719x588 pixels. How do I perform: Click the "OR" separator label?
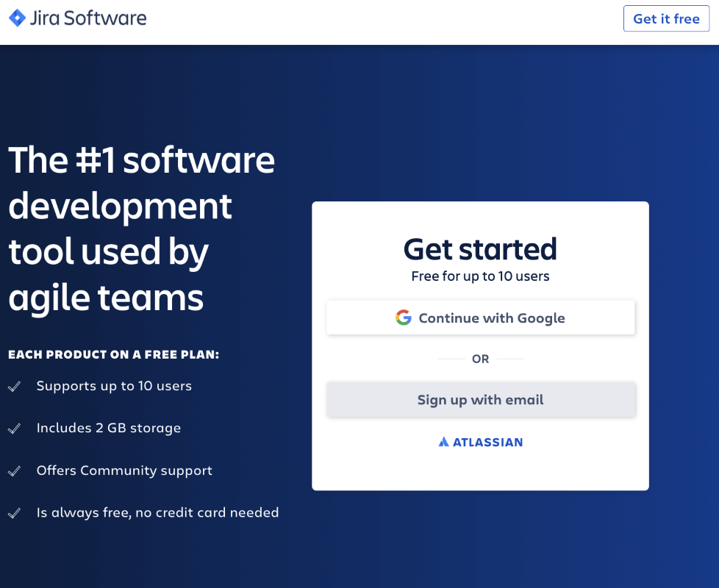tap(481, 359)
